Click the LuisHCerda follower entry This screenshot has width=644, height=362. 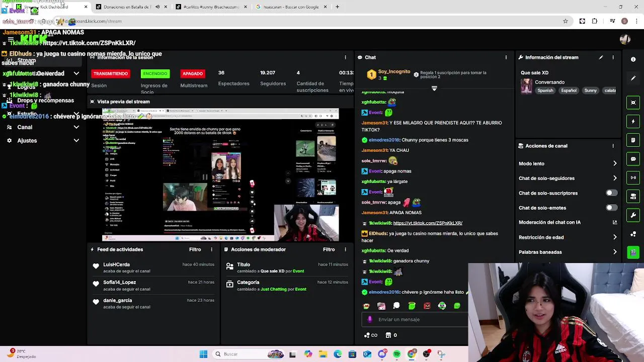click(x=153, y=267)
